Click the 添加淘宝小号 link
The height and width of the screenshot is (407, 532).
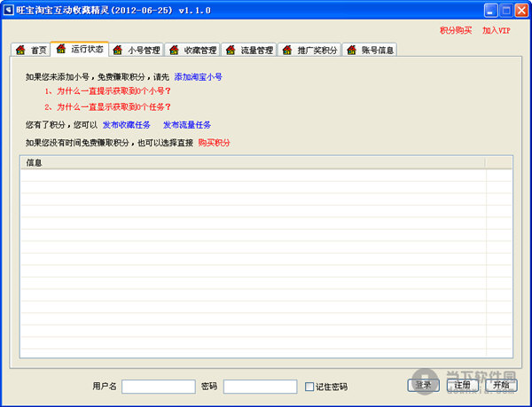pyautogui.click(x=198, y=77)
